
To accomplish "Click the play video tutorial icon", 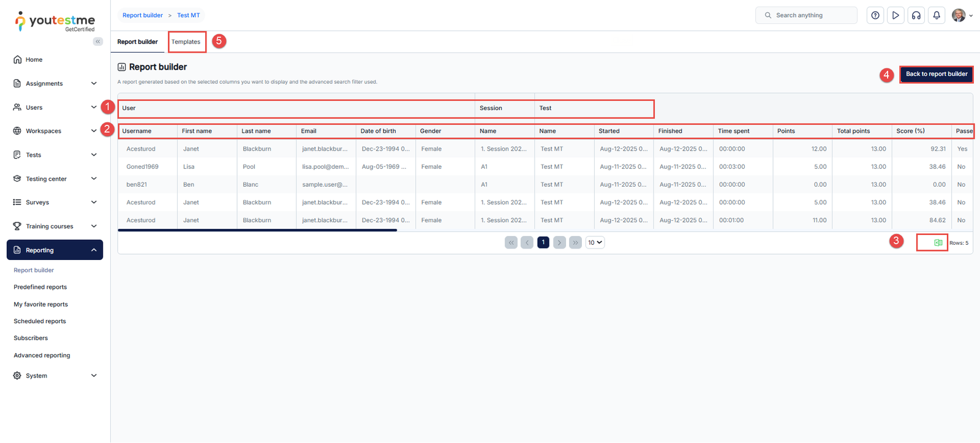I will pyautogui.click(x=895, y=15).
